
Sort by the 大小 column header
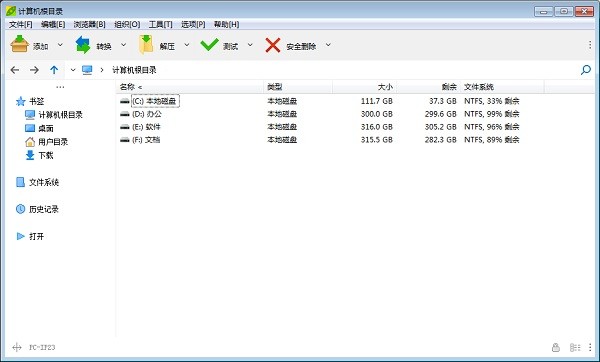(x=364, y=87)
